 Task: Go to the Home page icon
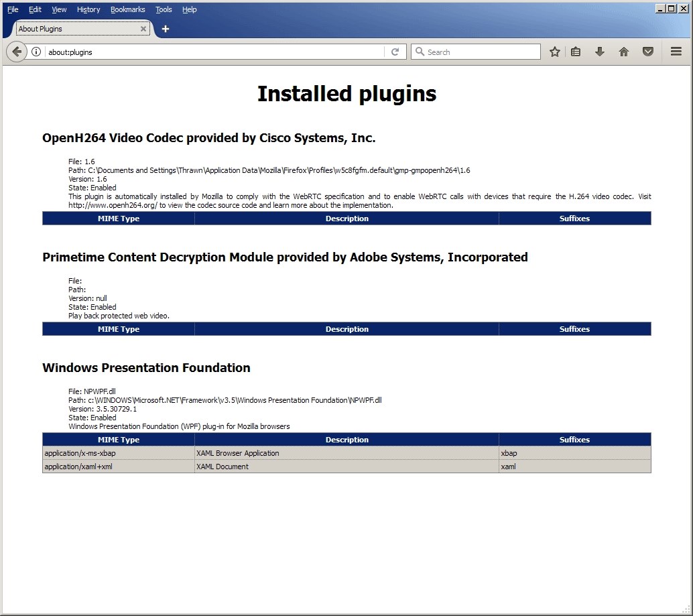pos(623,52)
